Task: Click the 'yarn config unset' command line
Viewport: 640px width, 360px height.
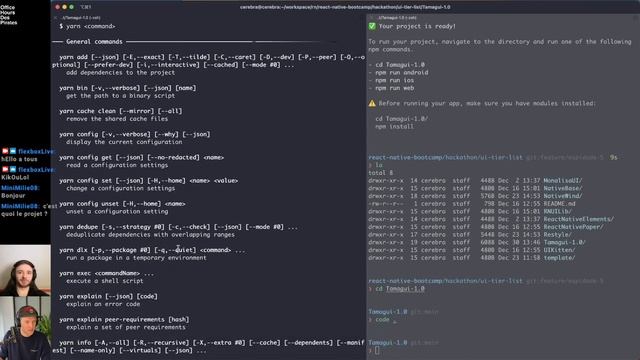Action: (122, 204)
